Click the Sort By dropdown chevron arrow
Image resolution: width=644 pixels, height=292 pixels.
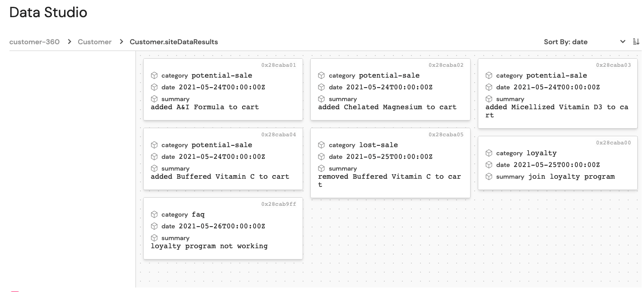click(x=623, y=42)
